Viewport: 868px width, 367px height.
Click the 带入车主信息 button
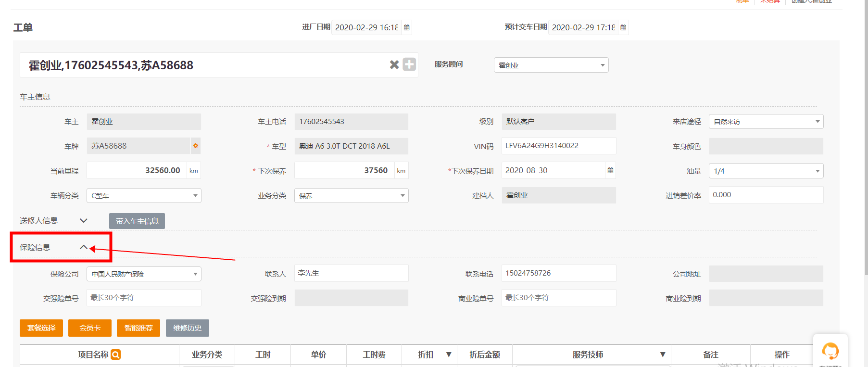[137, 221]
